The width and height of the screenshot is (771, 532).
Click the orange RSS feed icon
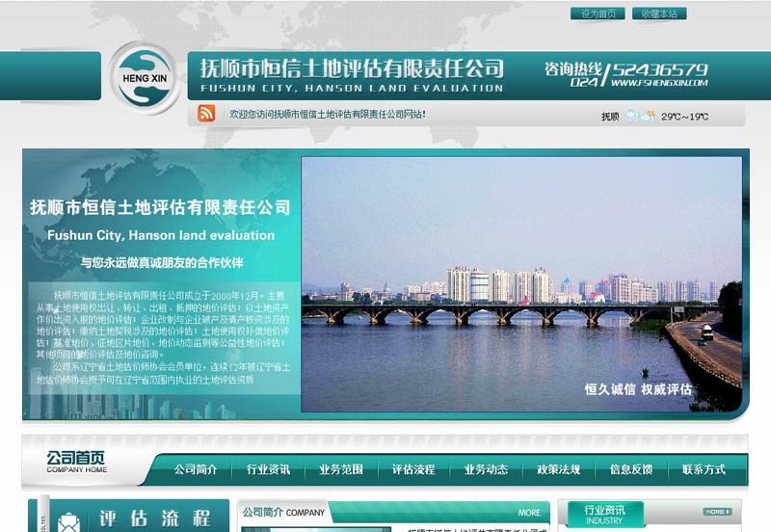(206, 114)
